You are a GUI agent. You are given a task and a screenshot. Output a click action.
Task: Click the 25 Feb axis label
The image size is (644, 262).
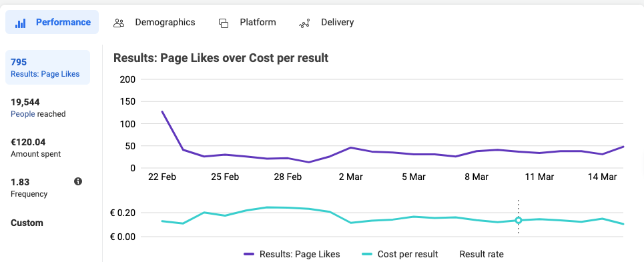pyautogui.click(x=225, y=177)
